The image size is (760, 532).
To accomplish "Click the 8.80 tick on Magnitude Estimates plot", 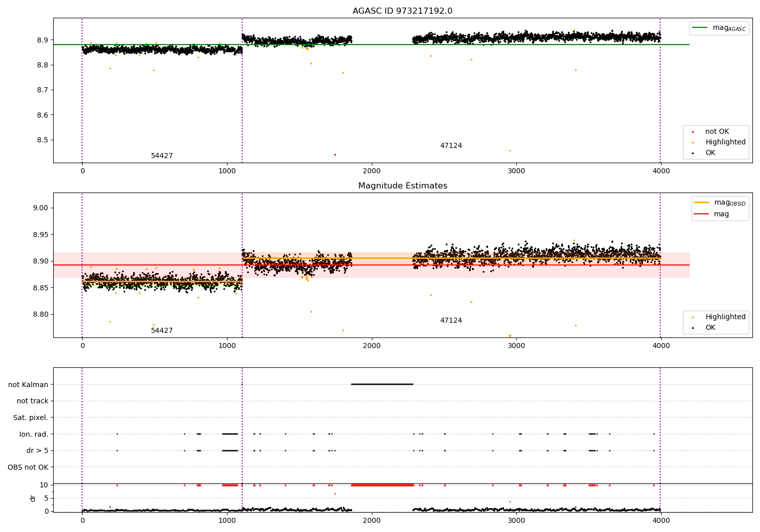I will tap(40, 315).
